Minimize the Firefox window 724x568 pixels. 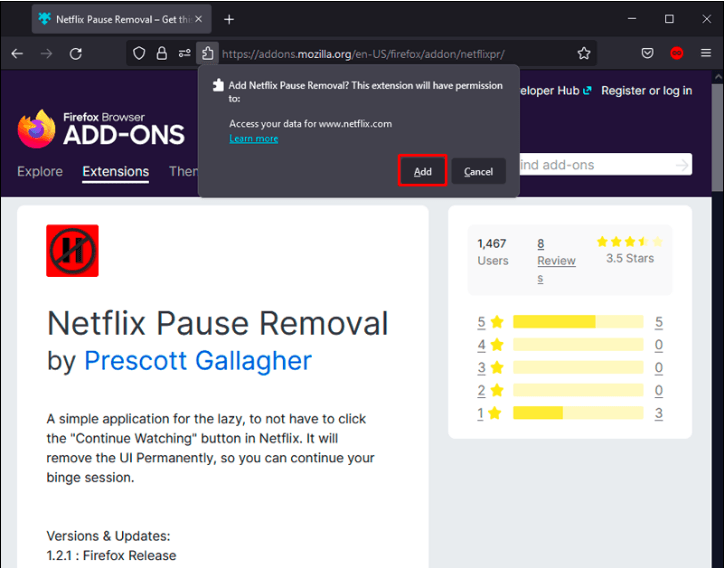pos(632,19)
